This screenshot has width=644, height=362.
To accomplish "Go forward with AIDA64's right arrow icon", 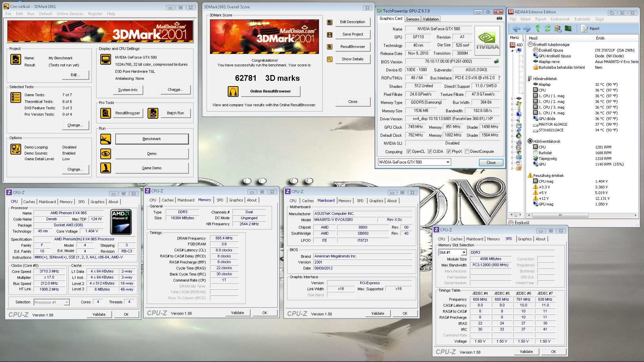I will [x=527, y=28].
